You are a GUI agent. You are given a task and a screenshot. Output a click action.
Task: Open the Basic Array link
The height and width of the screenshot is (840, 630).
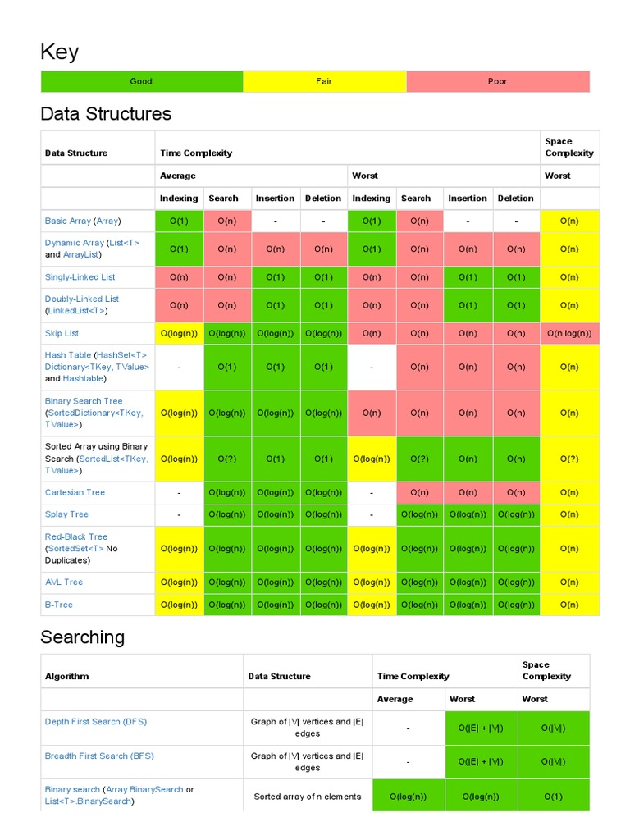[68, 221]
